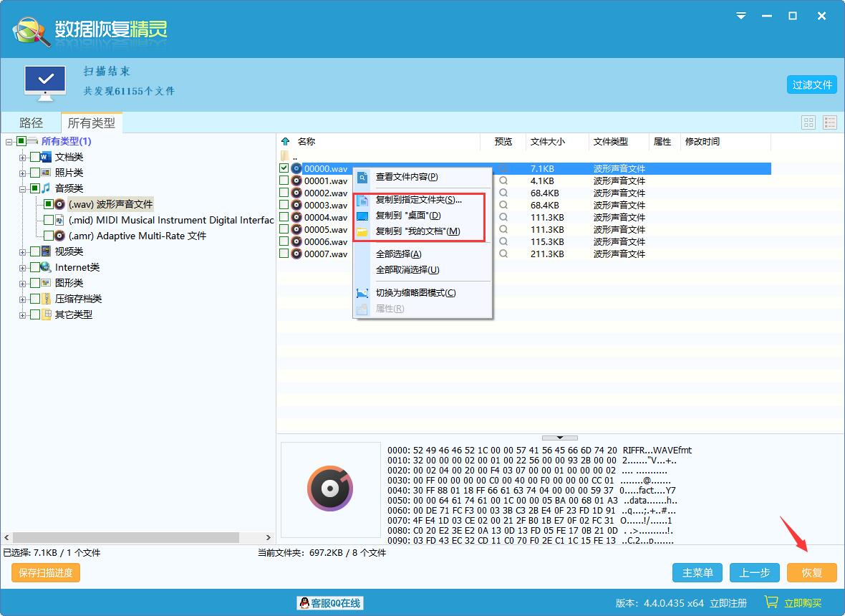Click the Word icon for 文档类
845x616 pixels.
pyautogui.click(x=47, y=157)
